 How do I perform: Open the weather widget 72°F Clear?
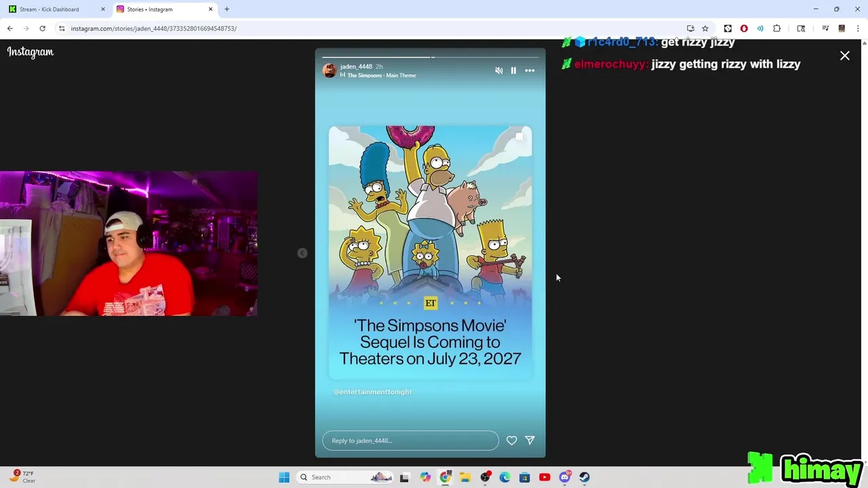click(x=22, y=476)
